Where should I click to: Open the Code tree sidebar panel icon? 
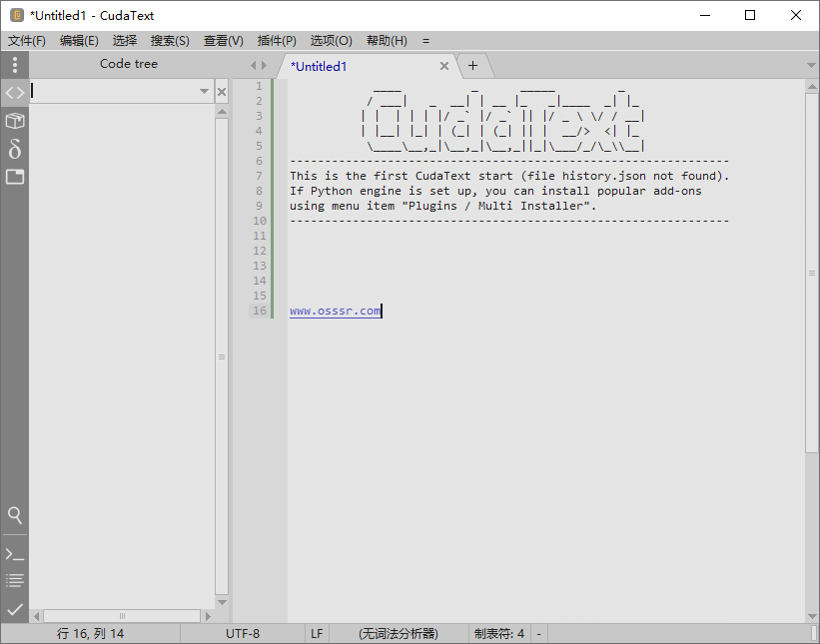click(14, 93)
